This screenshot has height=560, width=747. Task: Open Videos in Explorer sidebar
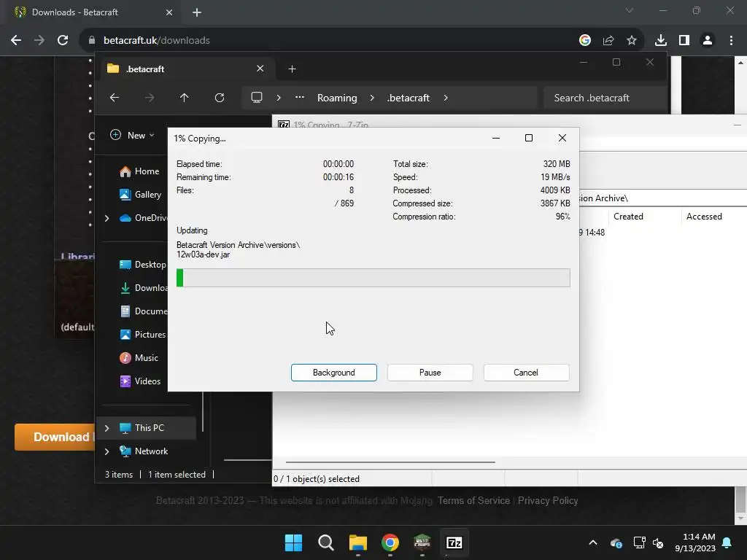point(141,381)
